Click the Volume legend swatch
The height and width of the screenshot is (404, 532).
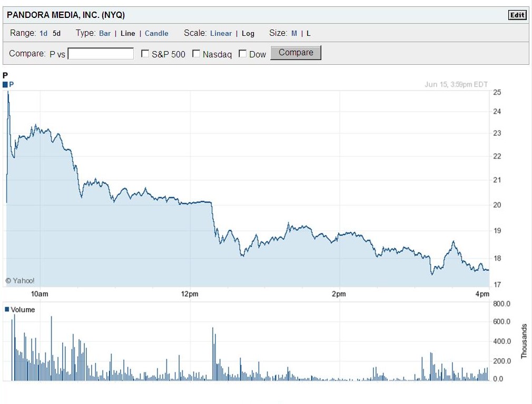click(7, 309)
